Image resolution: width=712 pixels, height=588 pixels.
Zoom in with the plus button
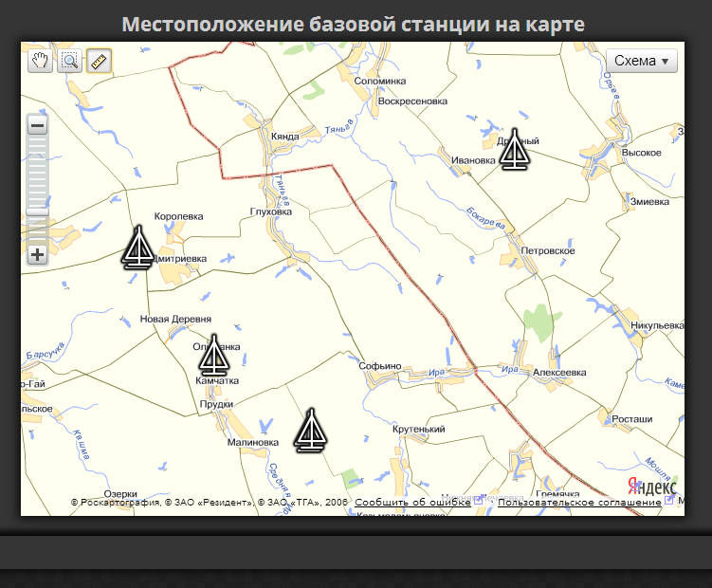point(38,255)
